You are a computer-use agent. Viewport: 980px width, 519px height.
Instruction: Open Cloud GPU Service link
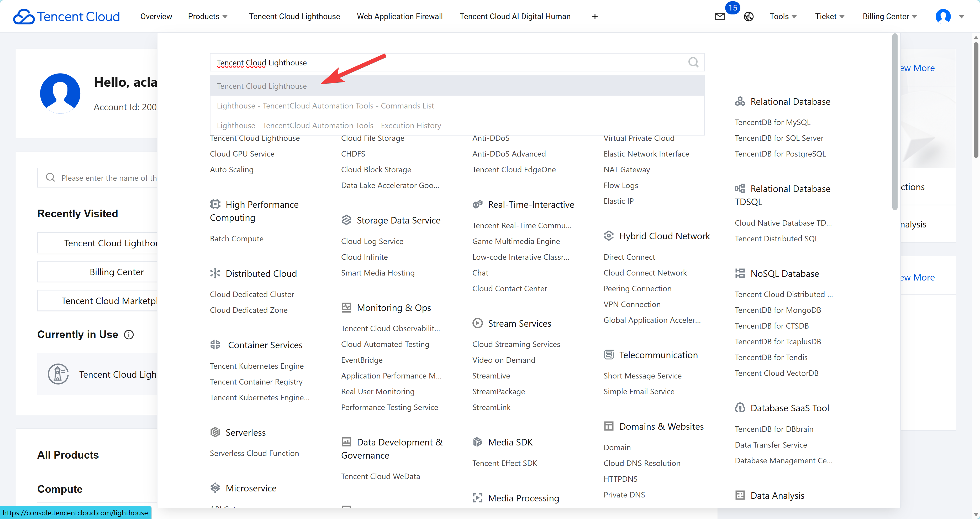click(242, 153)
